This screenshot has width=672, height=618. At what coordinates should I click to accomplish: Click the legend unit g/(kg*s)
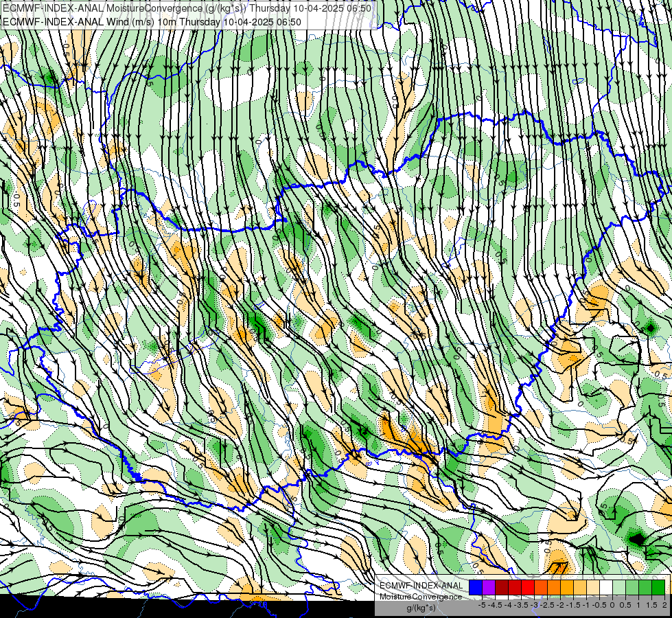[421, 608]
